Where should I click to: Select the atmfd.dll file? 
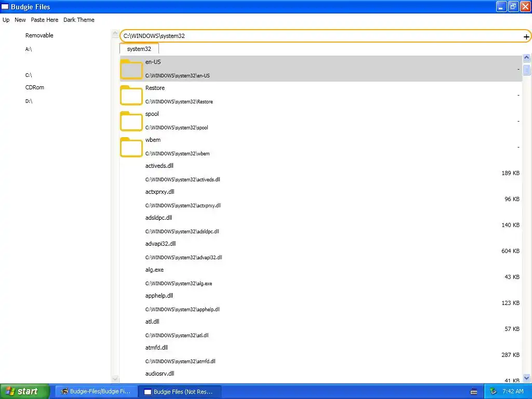coord(321,354)
